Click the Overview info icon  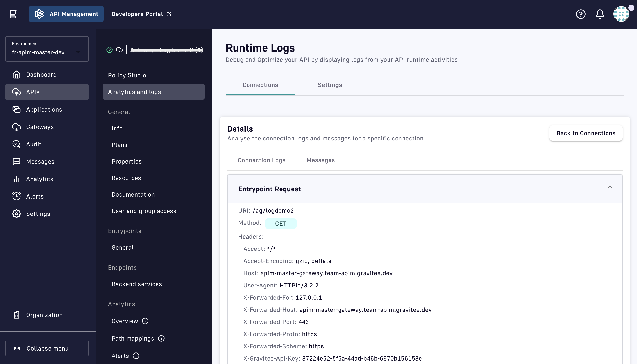[x=145, y=321]
